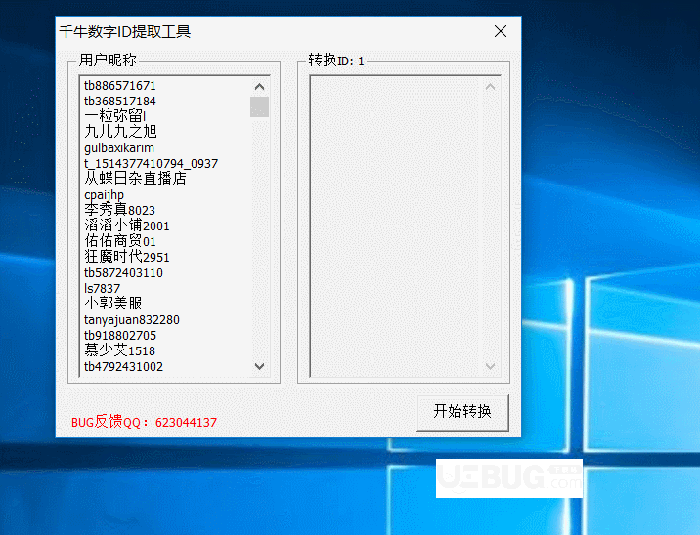This screenshot has width=700, height=535.
Task: Select the row 一粒弥留
Action: [x=115, y=116]
